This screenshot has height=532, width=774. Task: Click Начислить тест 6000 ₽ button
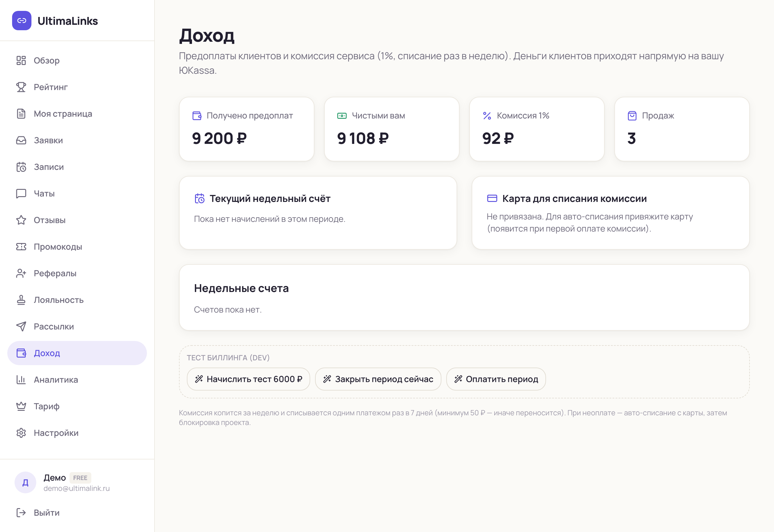click(248, 379)
